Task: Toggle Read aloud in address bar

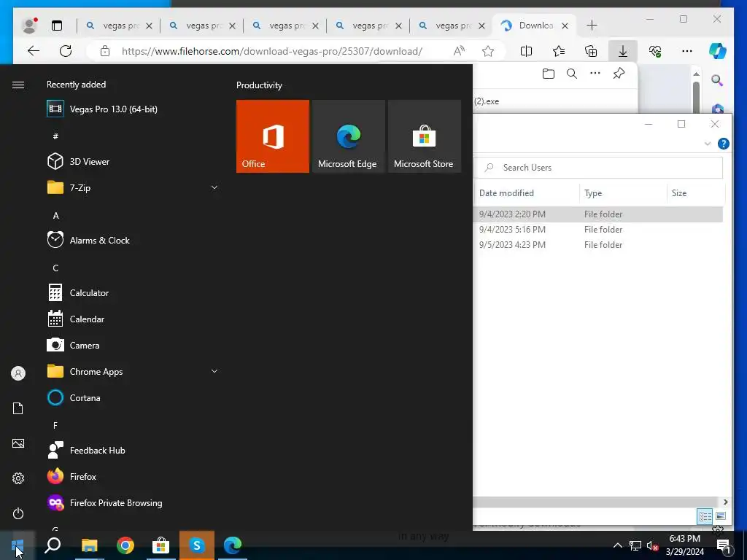Action: pyautogui.click(x=460, y=51)
